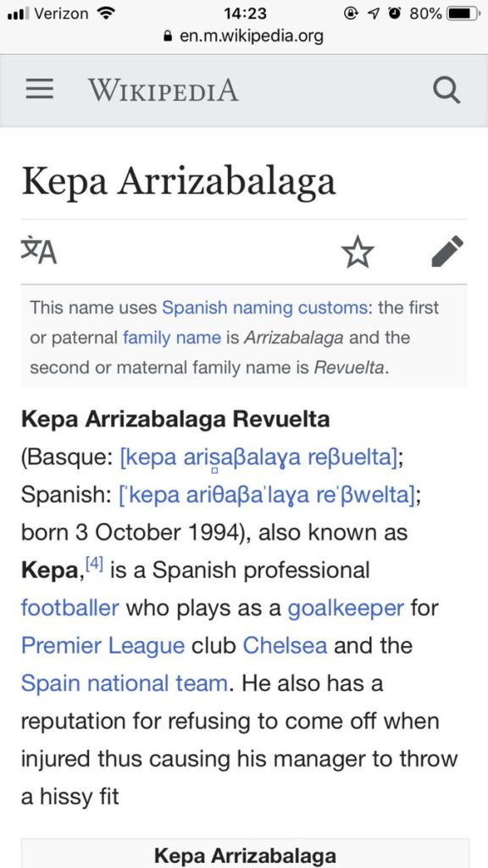Tap the Wi-Fi status icon
488x868 pixels.
coord(105,13)
